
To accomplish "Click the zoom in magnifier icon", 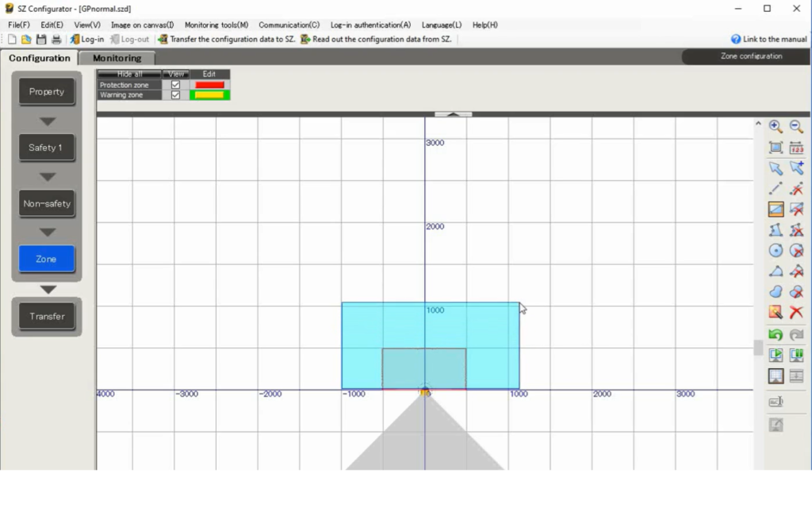I will click(776, 127).
